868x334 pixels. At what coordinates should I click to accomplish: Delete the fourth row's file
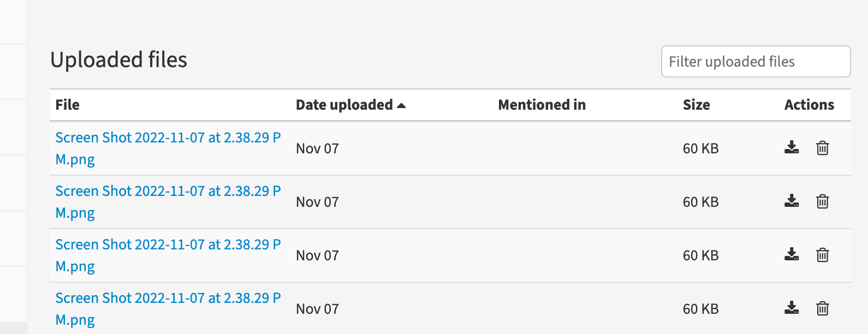[x=822, y=308]
